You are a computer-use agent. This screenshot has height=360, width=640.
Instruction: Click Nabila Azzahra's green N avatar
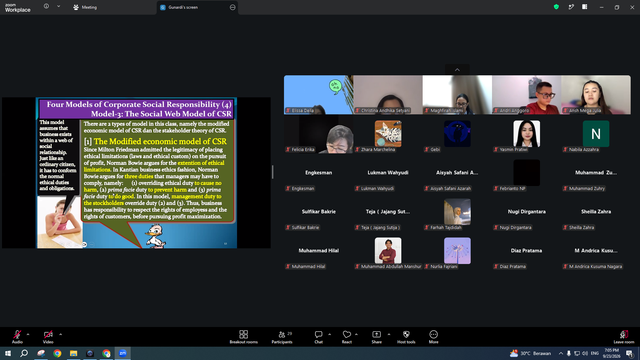[x=596, y=133]
